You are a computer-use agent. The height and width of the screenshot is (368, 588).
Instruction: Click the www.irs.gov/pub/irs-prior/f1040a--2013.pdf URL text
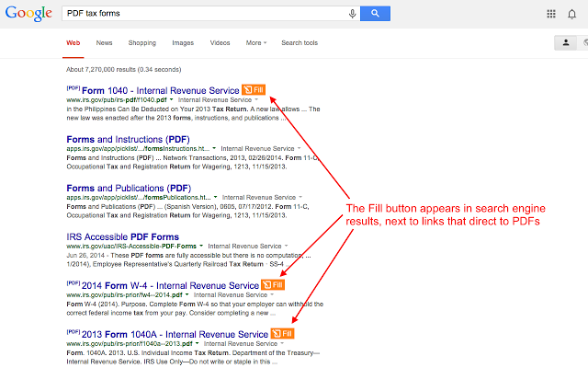(x=130, y=344)
